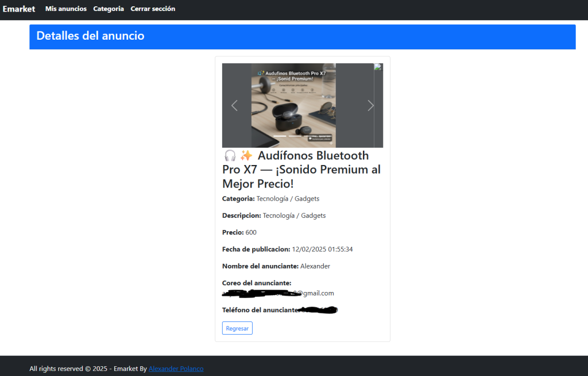Viewport: 588px width, 376px height.
Task: Select the second carousel slide indicator
Action: click(295, 136)
